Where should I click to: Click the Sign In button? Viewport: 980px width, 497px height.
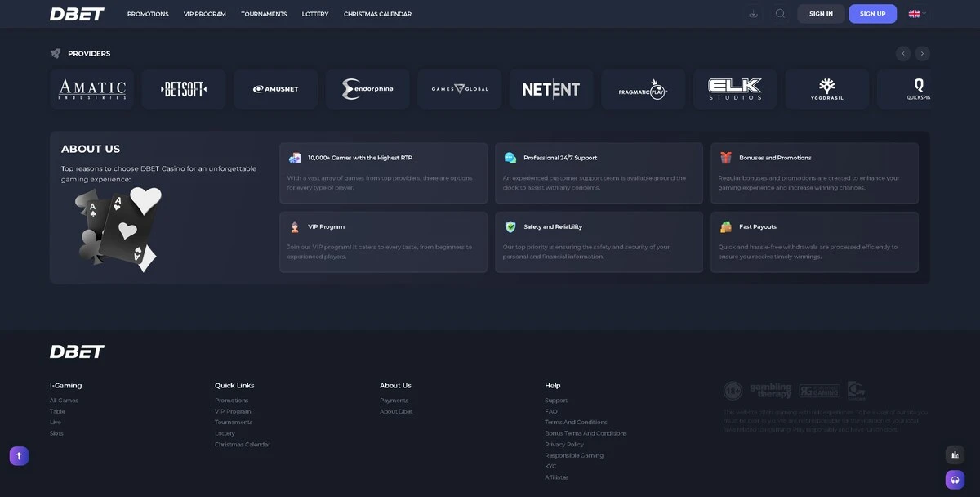(821, 14)
